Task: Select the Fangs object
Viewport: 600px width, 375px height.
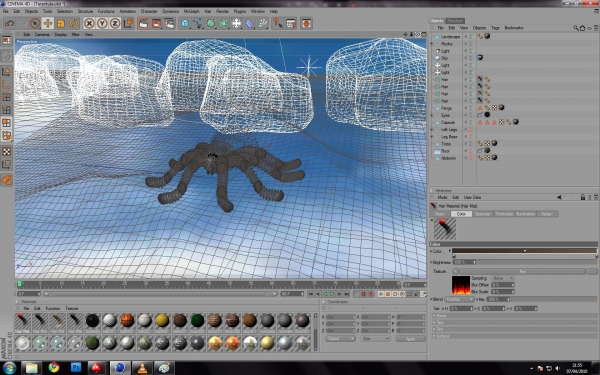Action: 446,108
